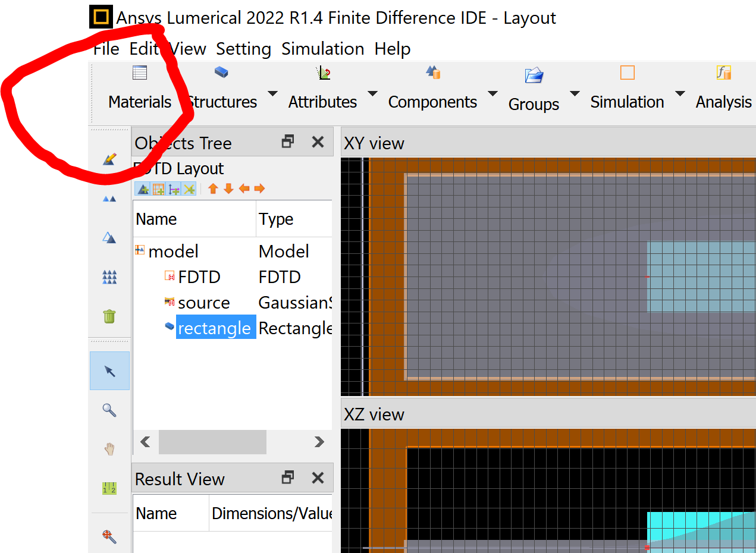Toggle show sources filter in Objects Tree
The height and width of the screenshot is (553, 756).
(x=189, y=189)
